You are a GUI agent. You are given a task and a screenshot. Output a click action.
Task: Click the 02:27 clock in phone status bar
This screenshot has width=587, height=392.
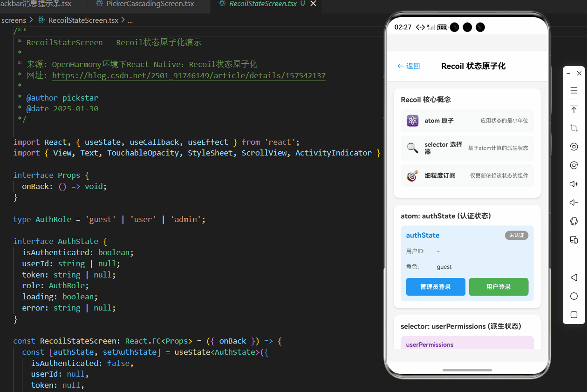pyautogui.click(x=403, y=27)
